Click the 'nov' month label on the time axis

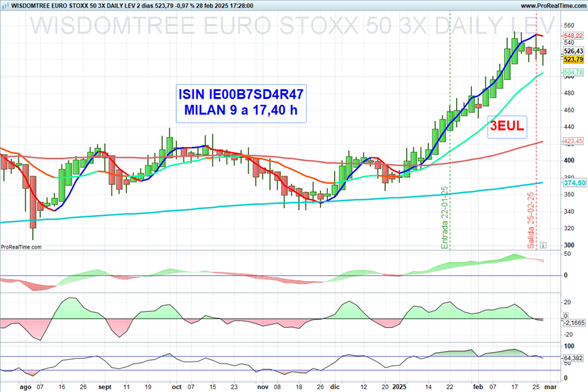point(263,387)
